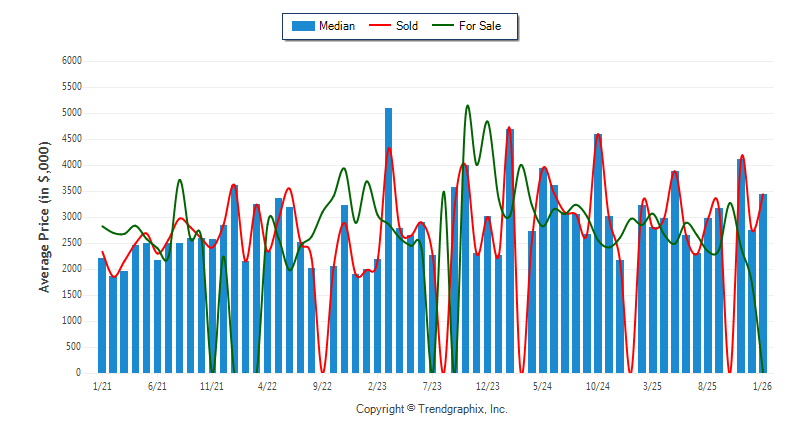Click the blue Median legend swatch

[x=302, y=26]
